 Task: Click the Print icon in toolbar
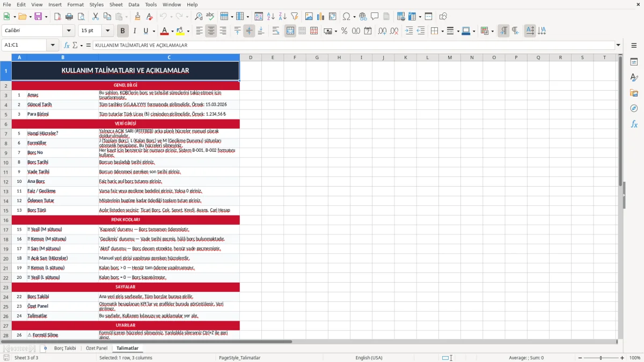tap(69, 17)
